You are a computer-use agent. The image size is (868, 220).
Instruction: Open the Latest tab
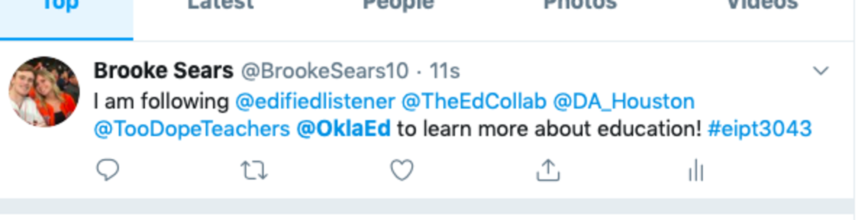click(x=220, y=5)
